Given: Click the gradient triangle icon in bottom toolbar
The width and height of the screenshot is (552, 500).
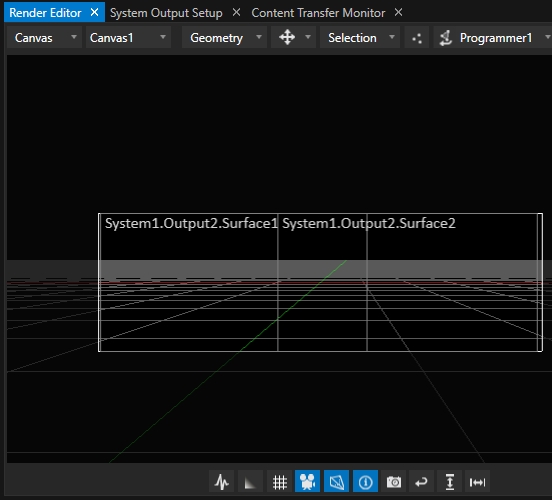Looking at the screenshot, I should click(250, 481).
